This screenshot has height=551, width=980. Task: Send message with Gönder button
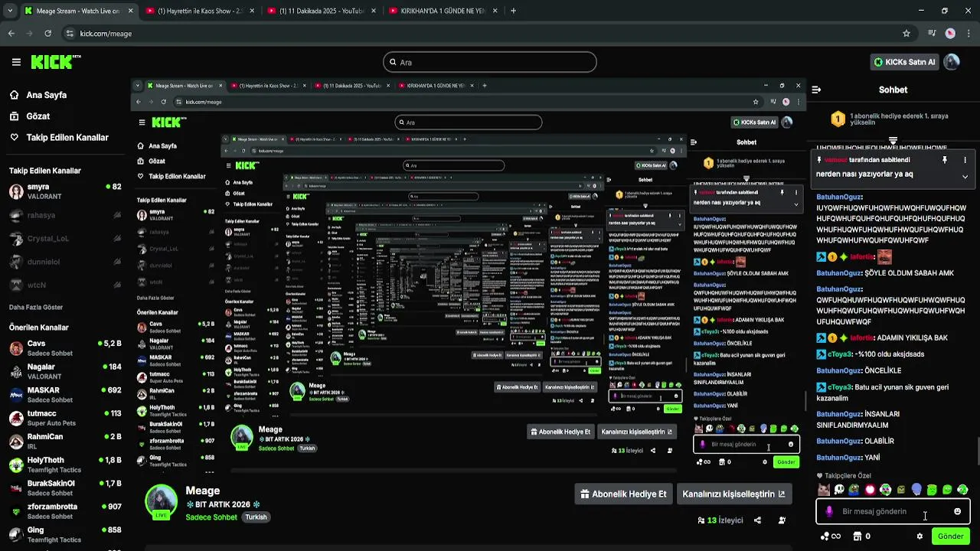(x=950, y=536)
